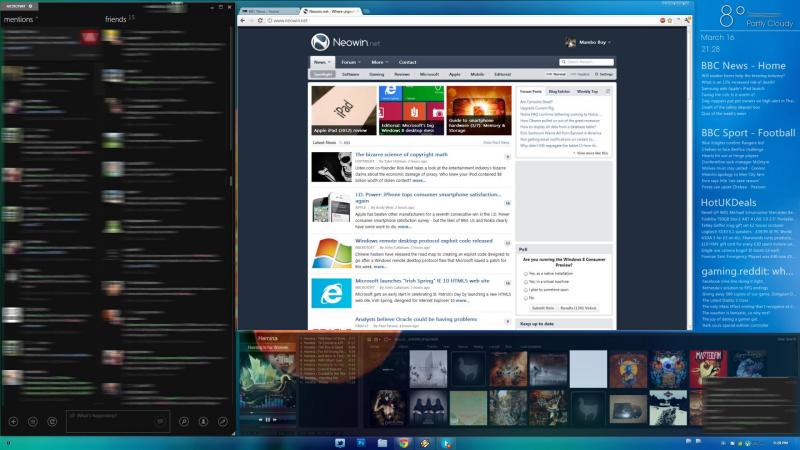Select the Editorial category
800x450 pixels.
[503, 74]
